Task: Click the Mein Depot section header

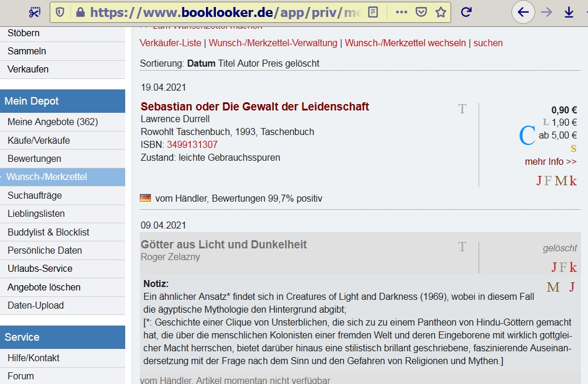Action: tap(63, 101)
